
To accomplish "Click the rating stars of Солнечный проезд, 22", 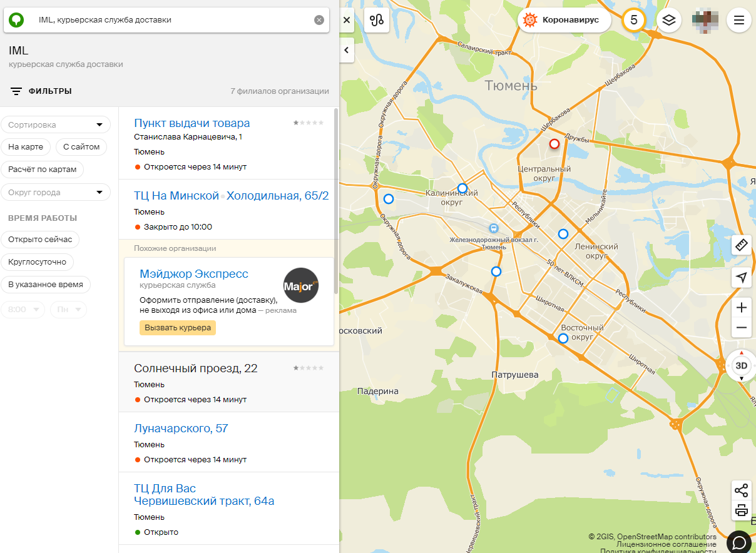I will tap(309, 368).
